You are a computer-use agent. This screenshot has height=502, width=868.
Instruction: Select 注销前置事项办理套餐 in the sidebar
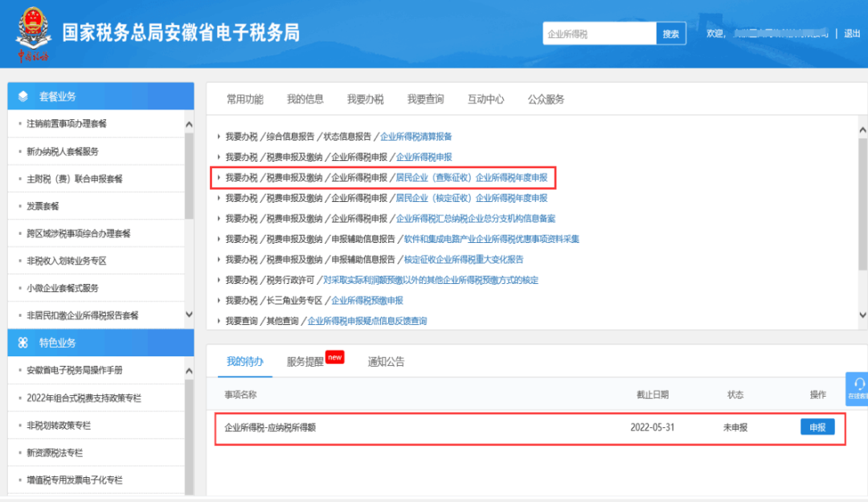(67, 124)
